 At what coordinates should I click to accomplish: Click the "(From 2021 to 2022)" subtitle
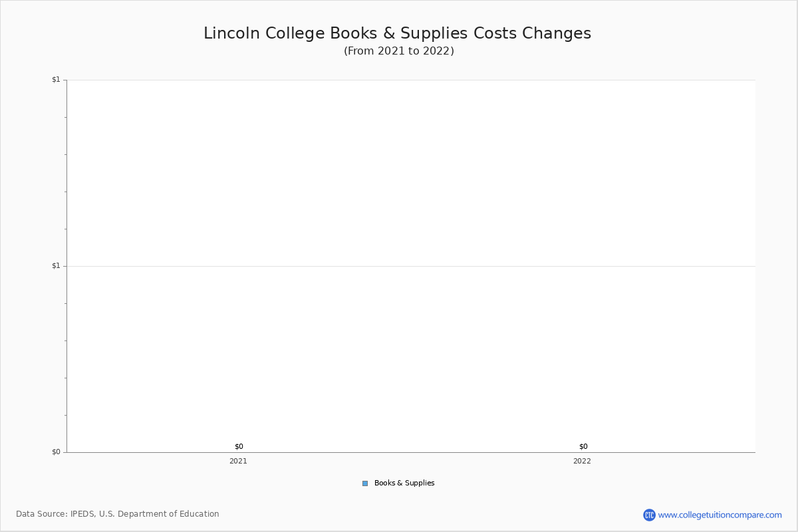tap(399, 51)
